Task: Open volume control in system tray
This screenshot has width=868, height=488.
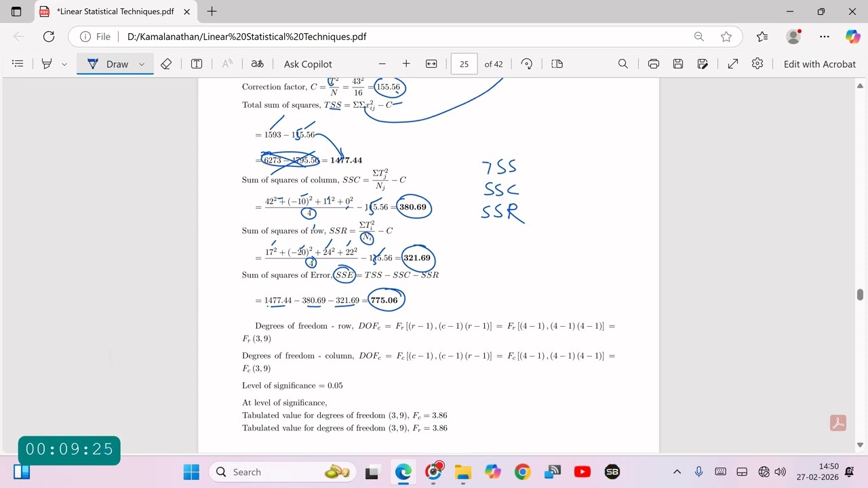Action: [x=781, y=472]
